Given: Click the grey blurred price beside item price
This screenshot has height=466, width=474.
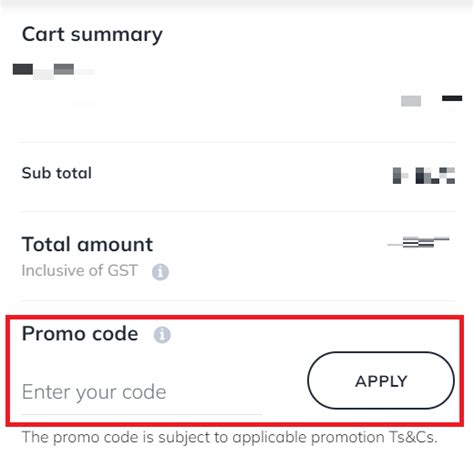Looking at the screenshot, I should pyautogui.click(x=411, y=101).
